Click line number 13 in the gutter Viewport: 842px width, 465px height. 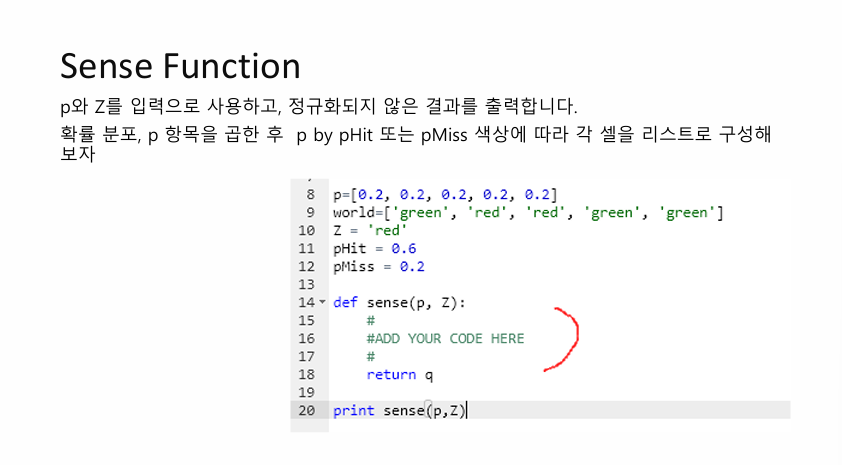coord(307,285)
